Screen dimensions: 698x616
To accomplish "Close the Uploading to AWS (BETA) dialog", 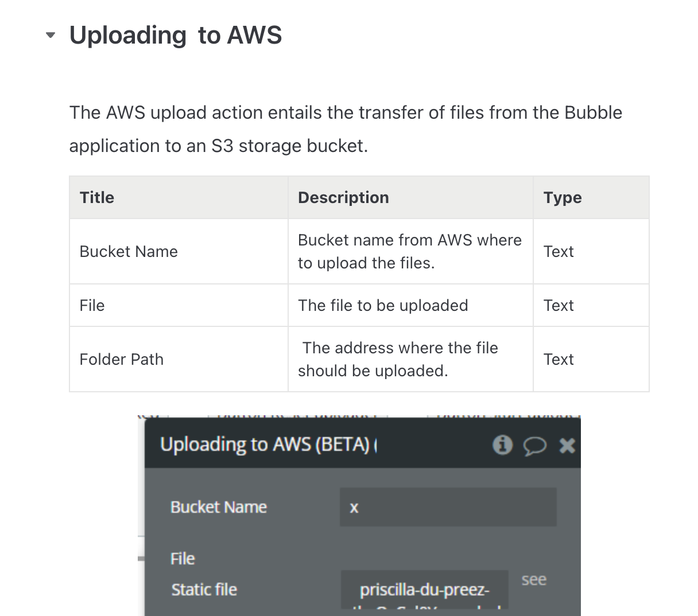I will [567, 445].
